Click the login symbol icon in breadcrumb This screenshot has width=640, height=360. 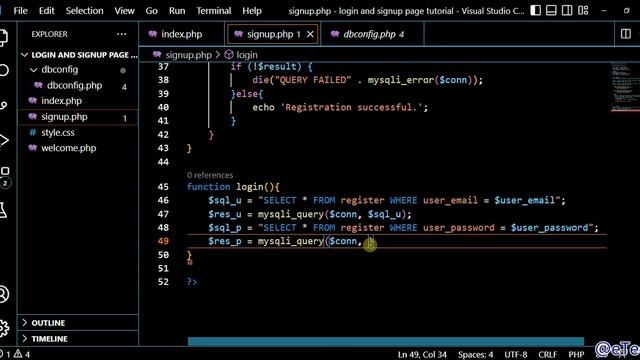(x=229, y=54)
